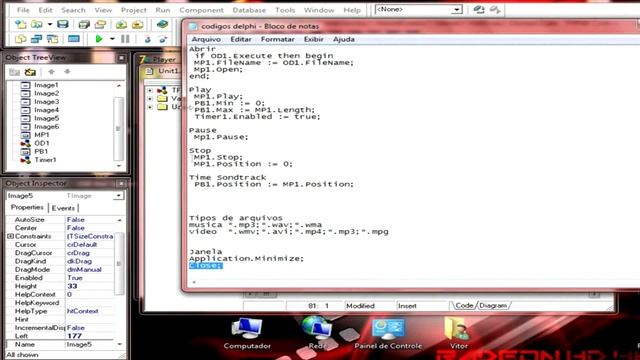The image size is (640, 360).
Task: Open the dropdown arrow beside Run button
Action: point(112,39)
